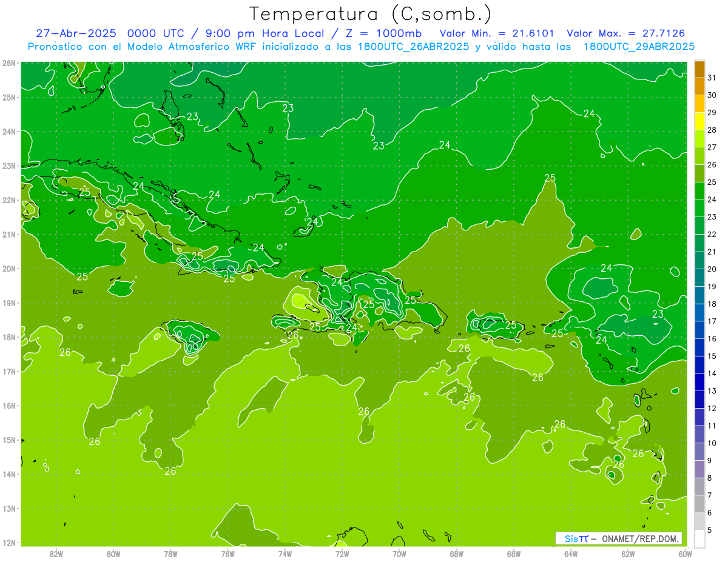Viewport: 728px width, 562px height.
Task: Click the "17N" latitude axis label
Action: pos(9,371)
